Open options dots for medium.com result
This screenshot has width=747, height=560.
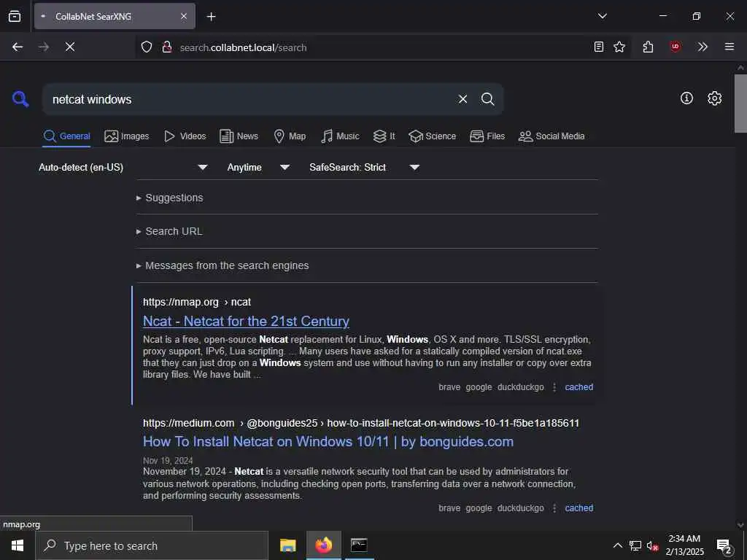point(554,508)
